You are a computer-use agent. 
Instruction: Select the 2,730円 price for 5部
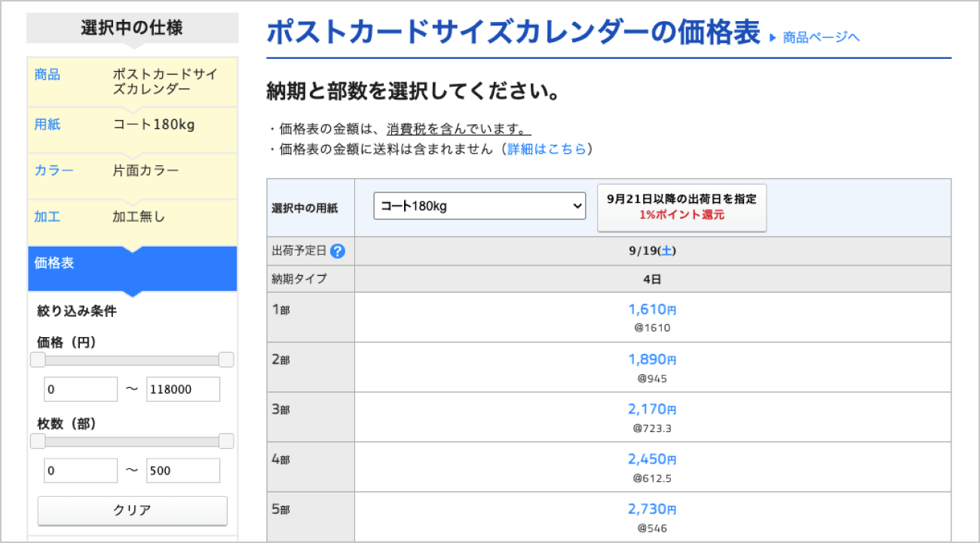coord(652,510)
